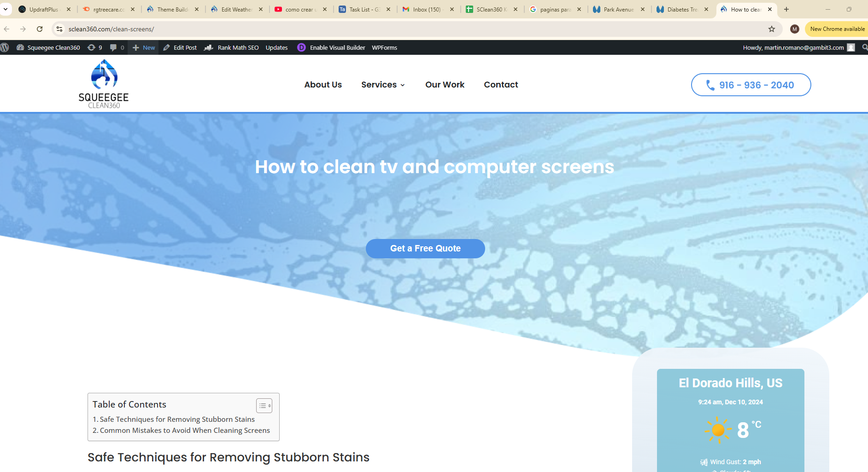Open the tab search dropdown arrow
Viewport: 868px width, 472px height.
pyautogui.click(x=6, y=9)
